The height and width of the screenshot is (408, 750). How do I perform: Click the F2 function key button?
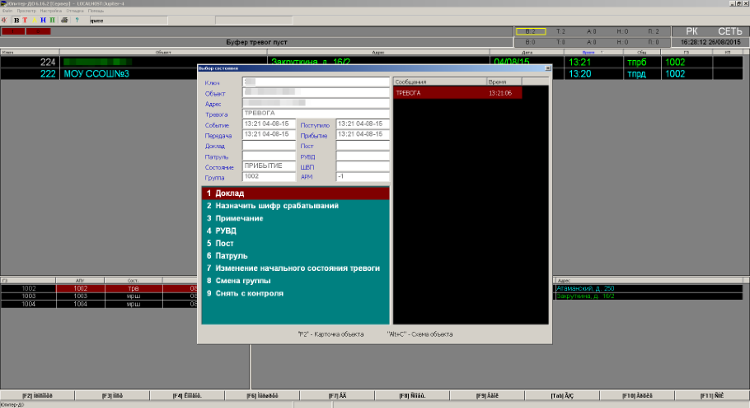37,396
